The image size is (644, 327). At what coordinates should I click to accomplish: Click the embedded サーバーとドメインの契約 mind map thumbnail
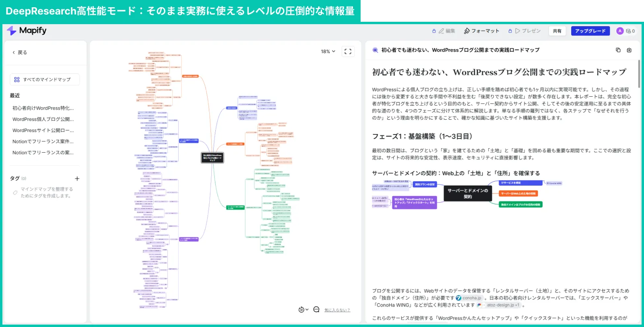tap(467, 194)
